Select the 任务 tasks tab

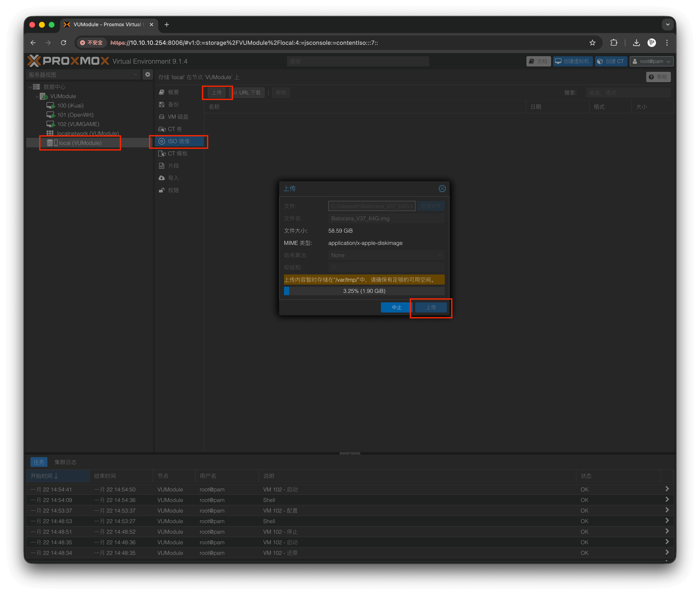(39, 462)
